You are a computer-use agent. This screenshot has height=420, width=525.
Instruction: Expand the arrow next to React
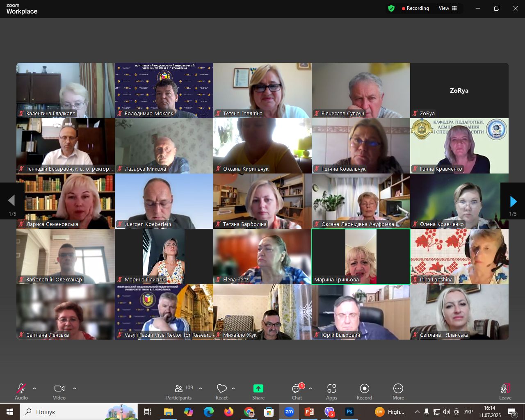233,388
